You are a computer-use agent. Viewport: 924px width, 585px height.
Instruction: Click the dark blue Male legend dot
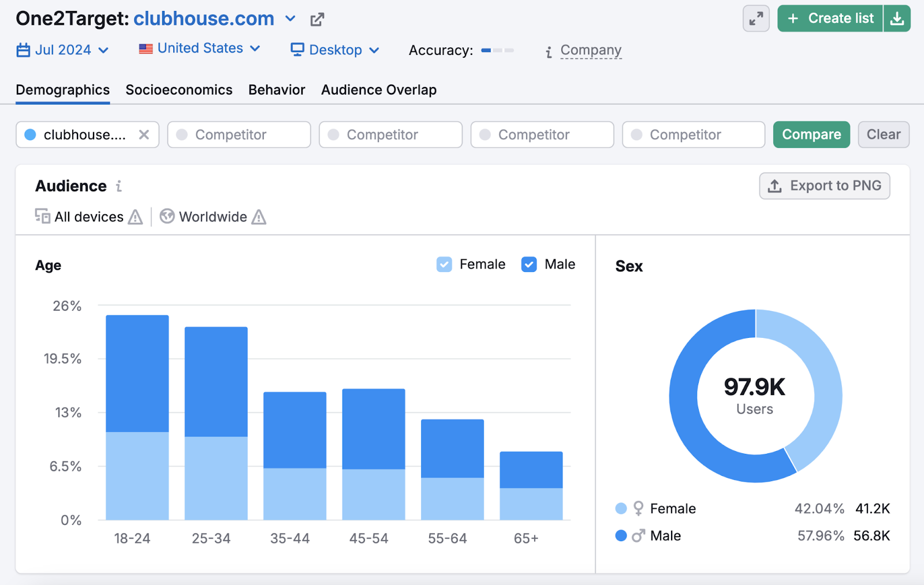[621, 536]
